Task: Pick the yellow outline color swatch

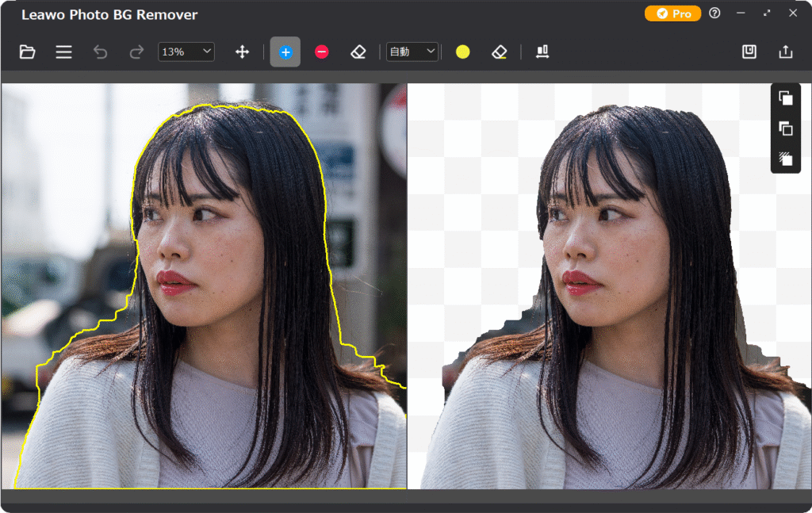Action: 463,52
